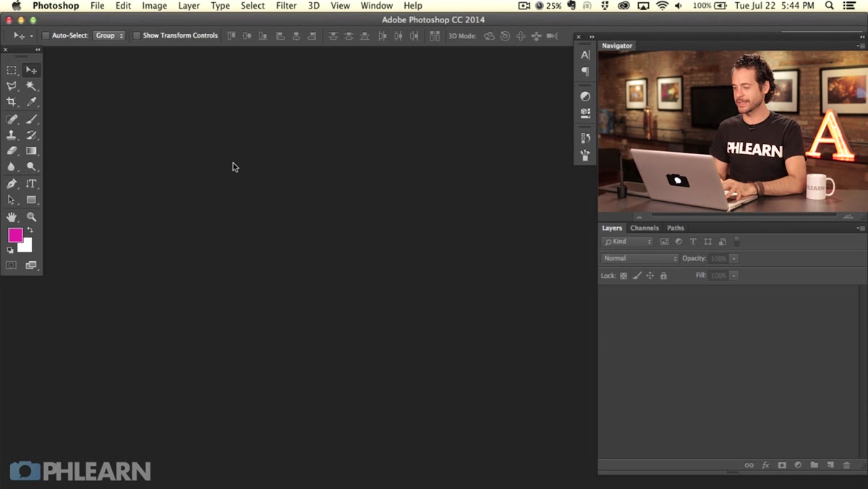
Task: Select the Polygonal Lasso tool
Action: coord(12,86)
